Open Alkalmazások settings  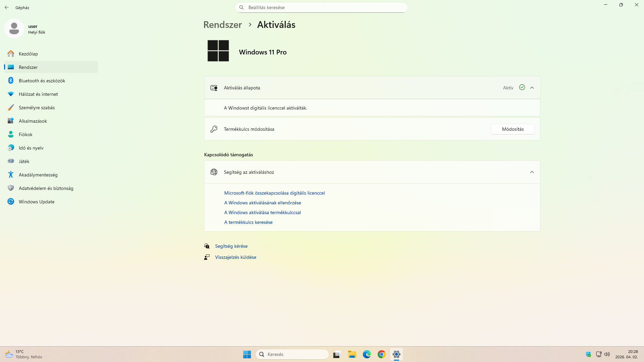pyautogui.click(x=51, y=121)
